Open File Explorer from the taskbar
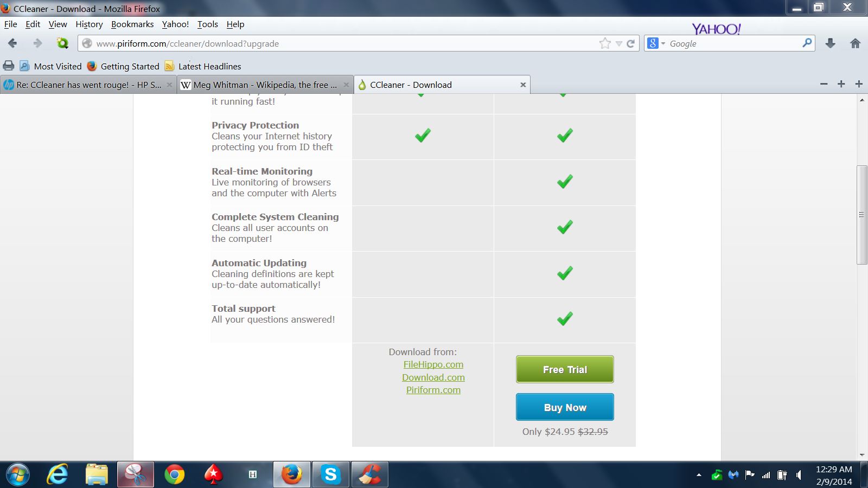Image resolution: width=868 pixels, height=488 pixels. coord(97,475)
